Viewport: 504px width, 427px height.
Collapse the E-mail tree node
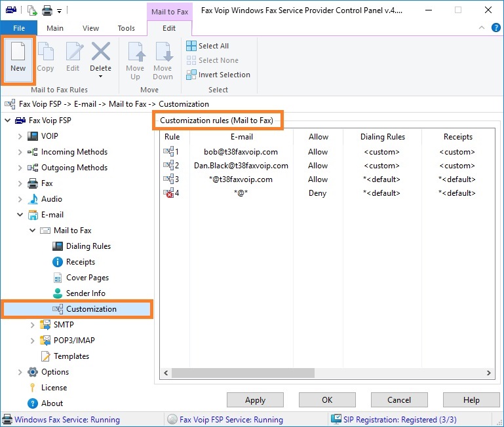pyautogui.click(x=20, y=215)
